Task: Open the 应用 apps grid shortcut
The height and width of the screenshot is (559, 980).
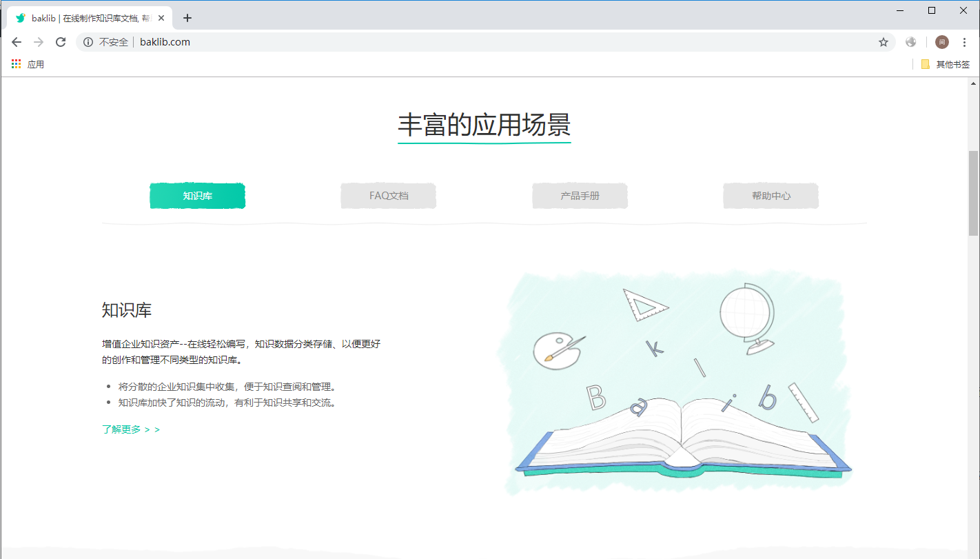Action: [28, 64]
